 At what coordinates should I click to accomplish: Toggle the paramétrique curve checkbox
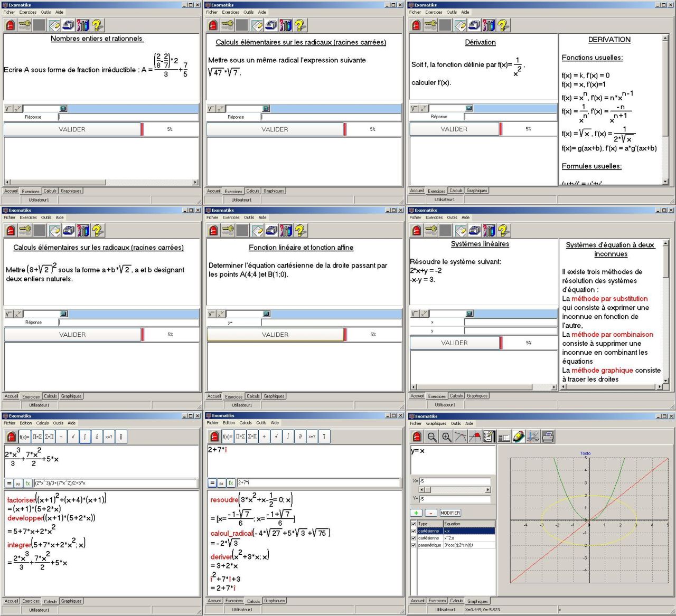(x=414, y=545)
